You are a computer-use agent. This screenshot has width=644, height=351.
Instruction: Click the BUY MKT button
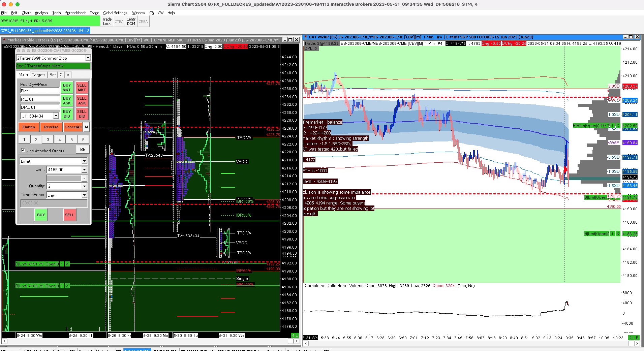tap(67, 88)
